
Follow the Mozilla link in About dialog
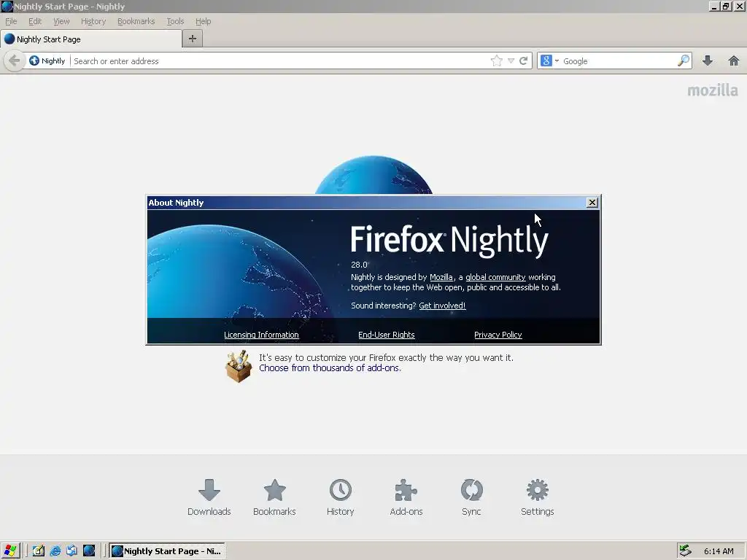[x=441, y=277]
